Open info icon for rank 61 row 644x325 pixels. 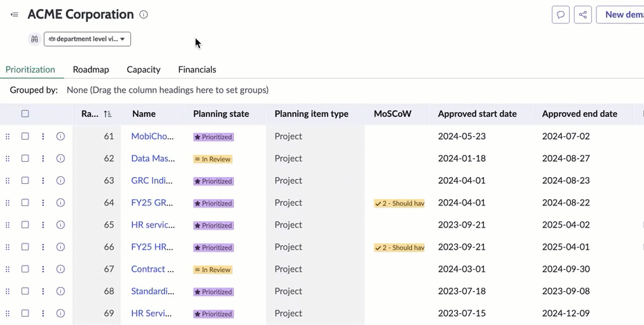click(x=60, y=136)
